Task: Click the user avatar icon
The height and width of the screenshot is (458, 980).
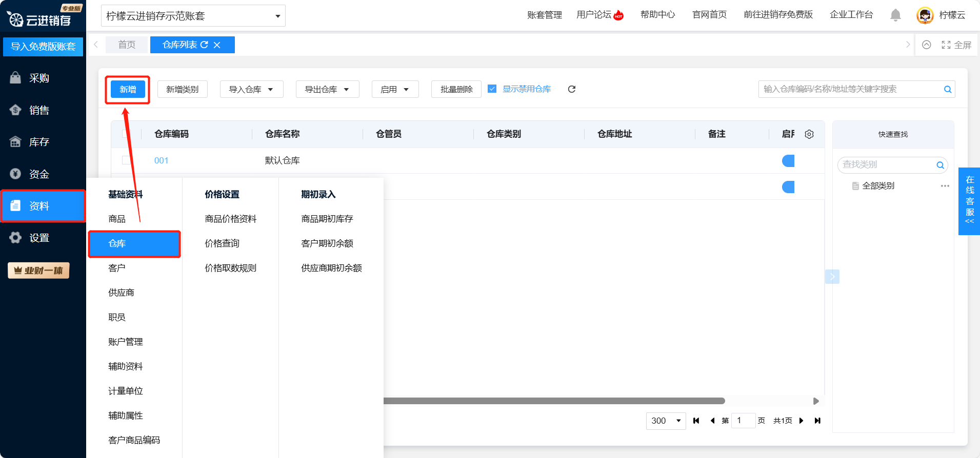Action: 925,15
